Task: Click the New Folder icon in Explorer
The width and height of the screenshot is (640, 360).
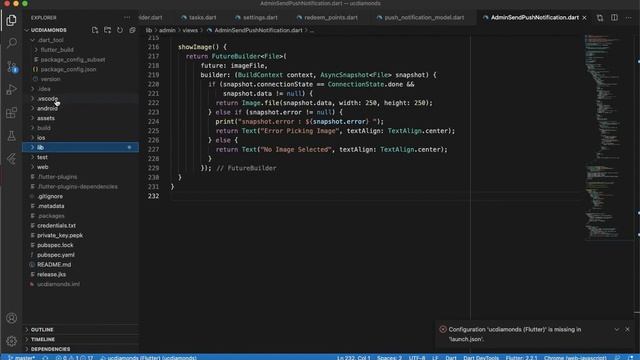Action: click(x=107, y=30)
